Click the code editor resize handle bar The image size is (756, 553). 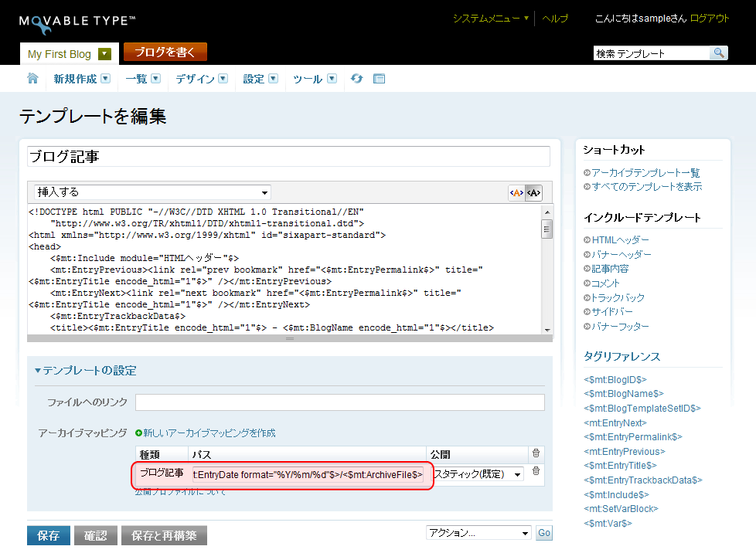coord(290,338)
